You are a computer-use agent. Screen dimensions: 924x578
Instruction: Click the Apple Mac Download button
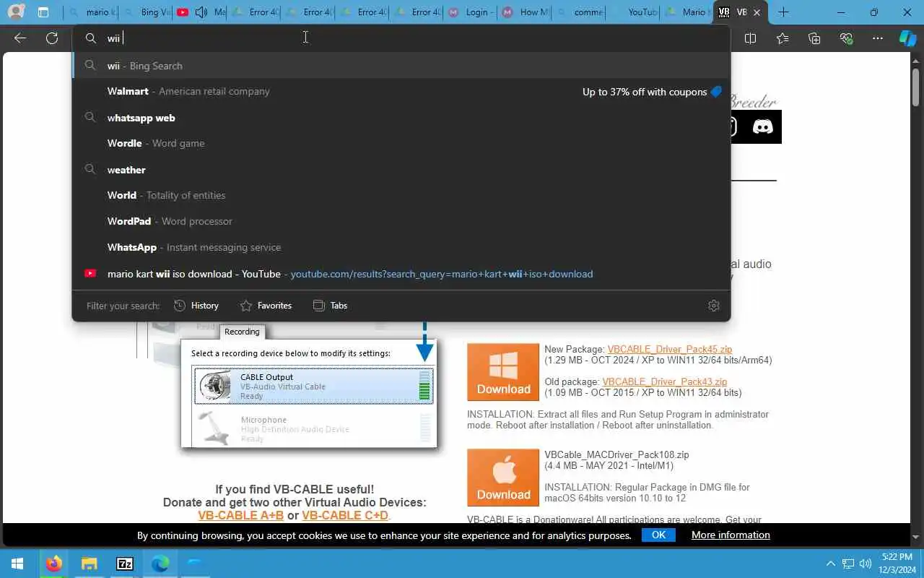[x=503, y=478]
